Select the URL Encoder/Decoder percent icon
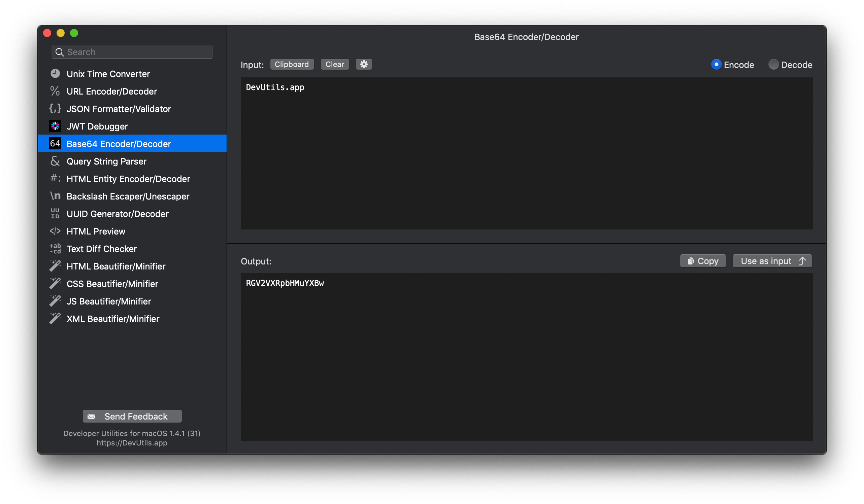Viewport: 864px width, 504px height. click(55, 91)
